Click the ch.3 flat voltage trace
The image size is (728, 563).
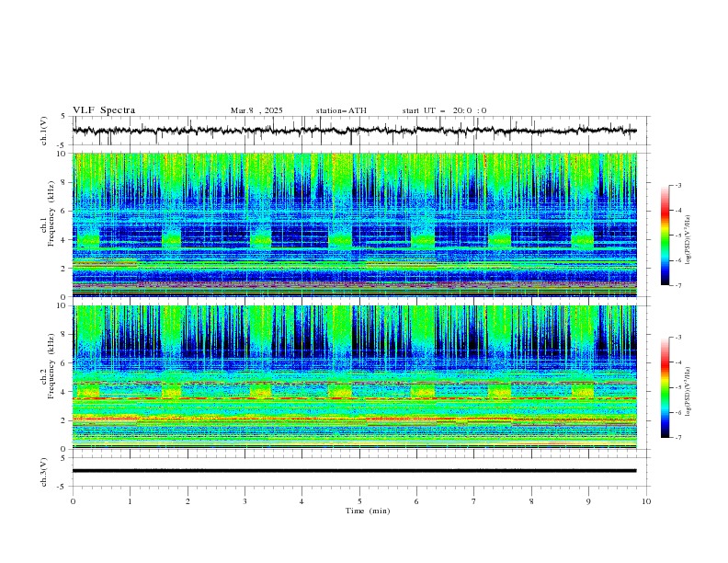point(354,471)
